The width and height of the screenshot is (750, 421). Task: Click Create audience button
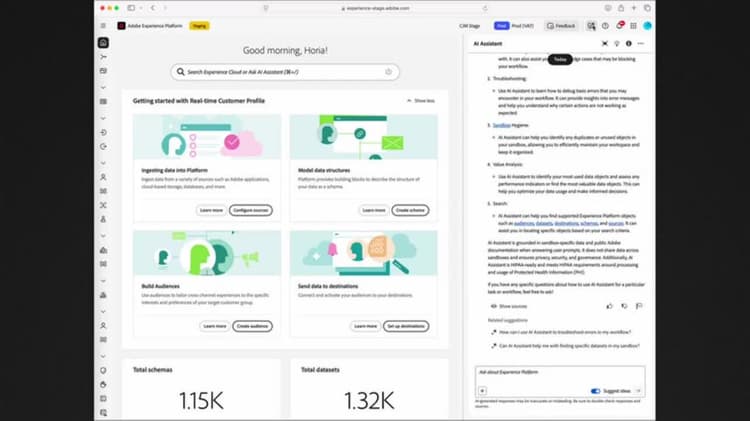click(252, 326)
